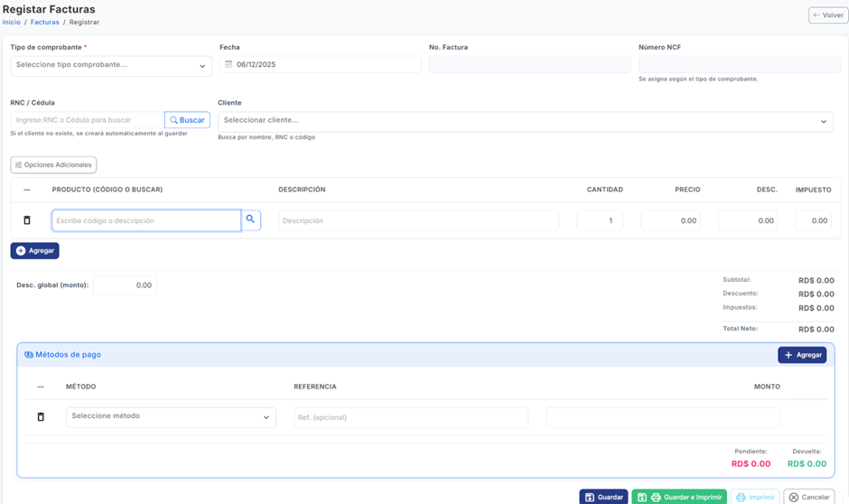Click the Métodos de pago header icon

tap(29, 355)
